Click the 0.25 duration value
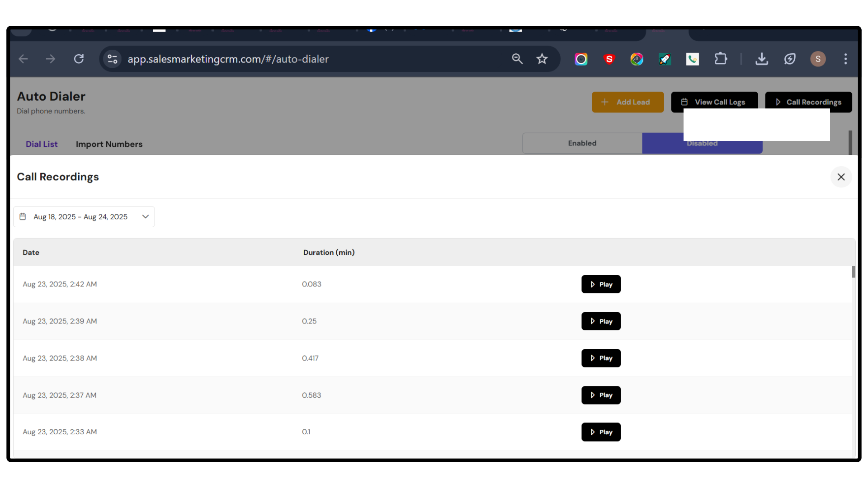The width and height of the screenshot is (868, 488). (309, 321)
